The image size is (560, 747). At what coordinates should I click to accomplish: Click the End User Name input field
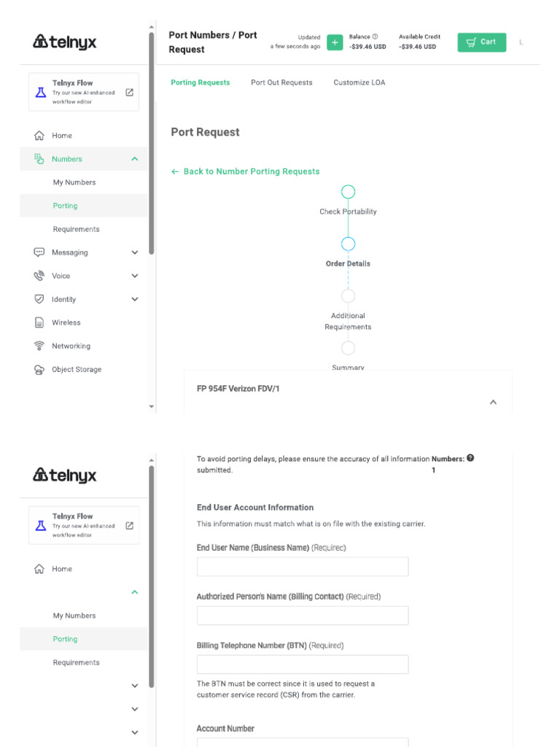click(x=303, y=567)
